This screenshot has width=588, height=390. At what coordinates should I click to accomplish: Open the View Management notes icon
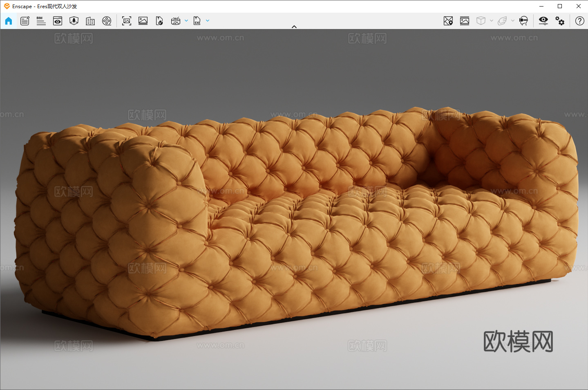[25, 21]
